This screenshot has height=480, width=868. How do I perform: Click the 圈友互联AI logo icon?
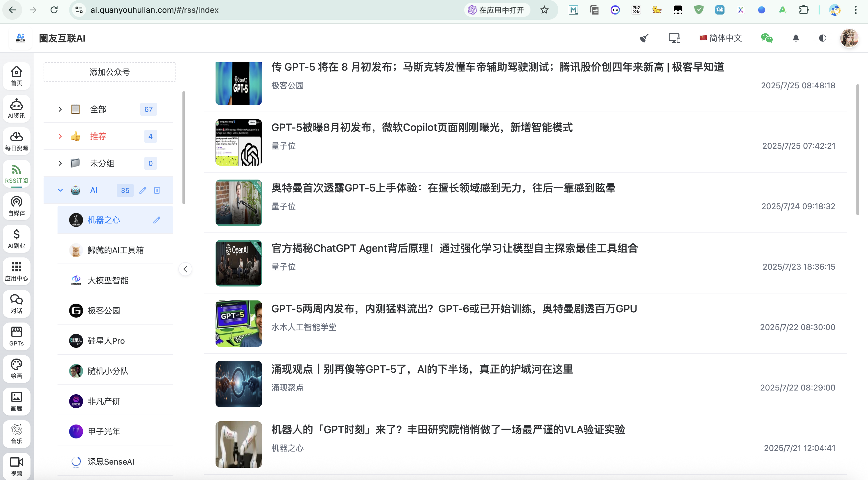click(x=21, y=38)
